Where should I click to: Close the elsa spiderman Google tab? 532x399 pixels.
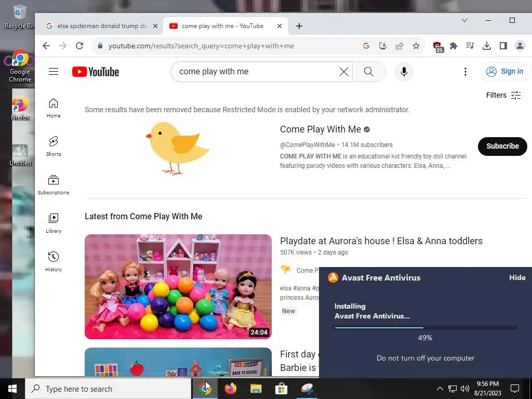point(155,26)
